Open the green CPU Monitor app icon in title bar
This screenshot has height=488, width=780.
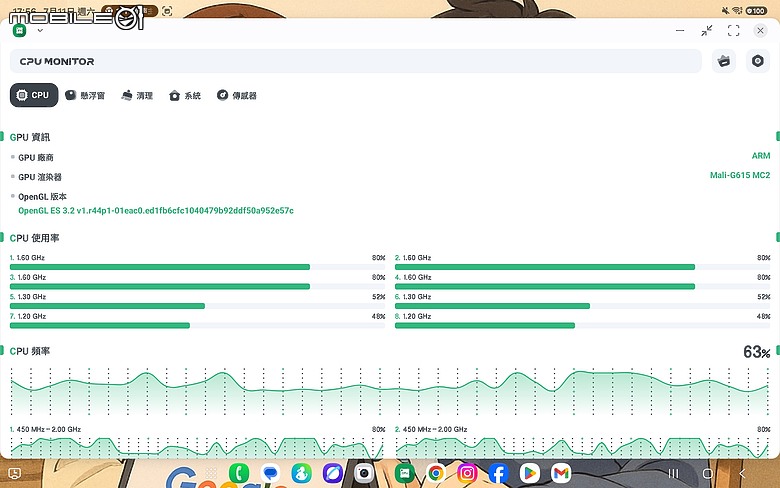pos(19,30)
